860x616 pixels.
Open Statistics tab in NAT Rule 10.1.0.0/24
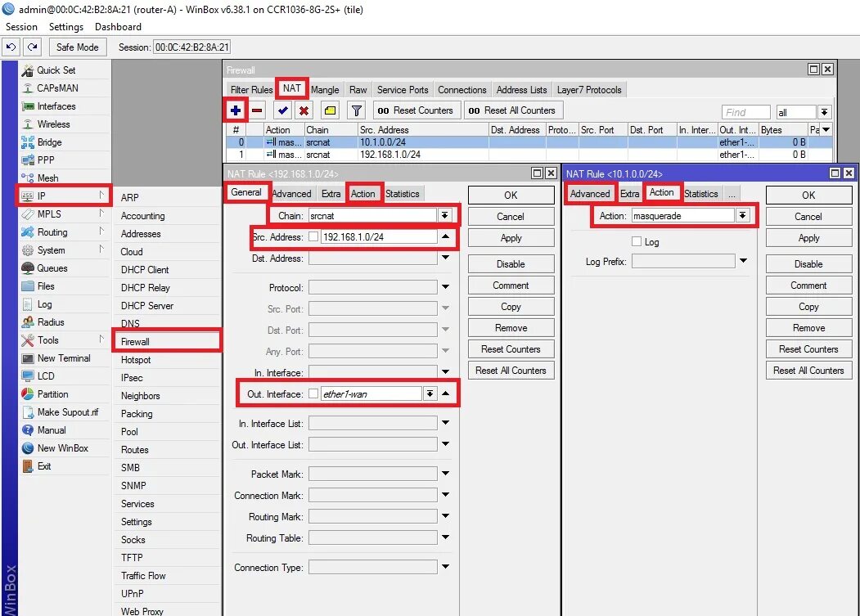(700, 194)
